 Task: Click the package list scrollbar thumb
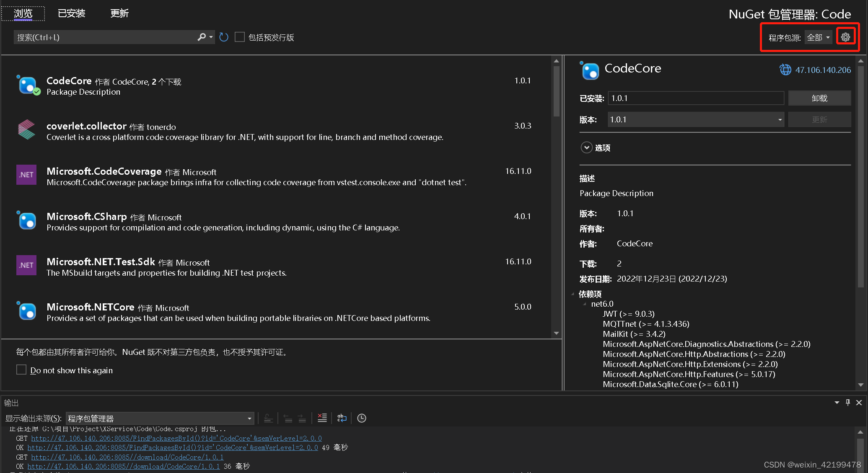click(x=556, y=91)
